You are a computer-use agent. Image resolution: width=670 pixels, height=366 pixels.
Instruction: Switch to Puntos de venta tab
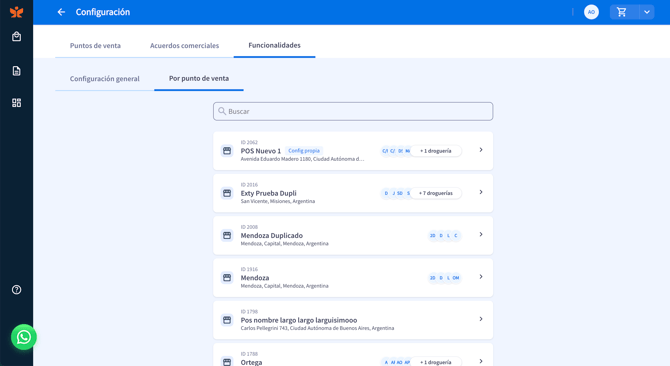point(95,45)
